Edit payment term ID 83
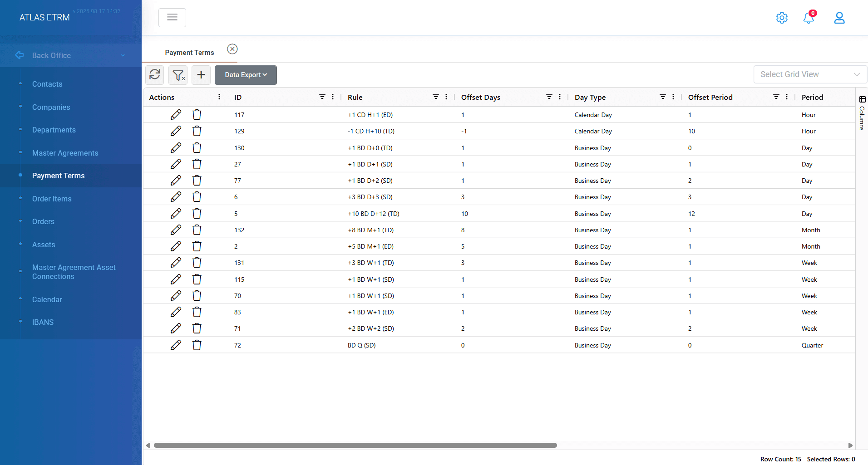This screenshot has width=868, height=465. tap(176, 312)
